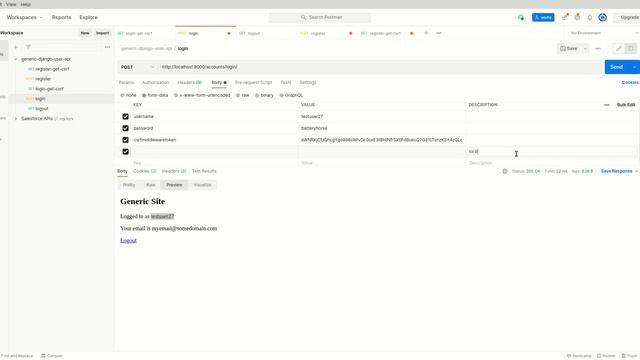Click unsaved dot on register-get-csrf tab
Image resolution: width=640 pixels, height=360 pixels.
coord(411,33)
